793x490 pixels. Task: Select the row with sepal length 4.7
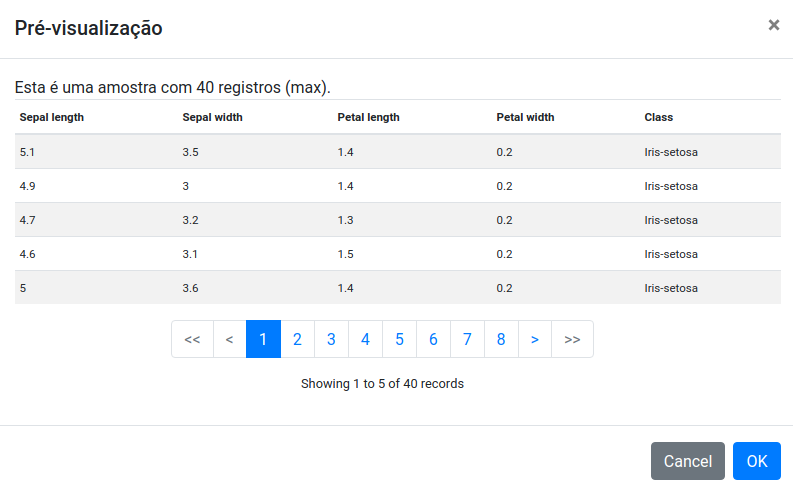(x=398, y=220)
